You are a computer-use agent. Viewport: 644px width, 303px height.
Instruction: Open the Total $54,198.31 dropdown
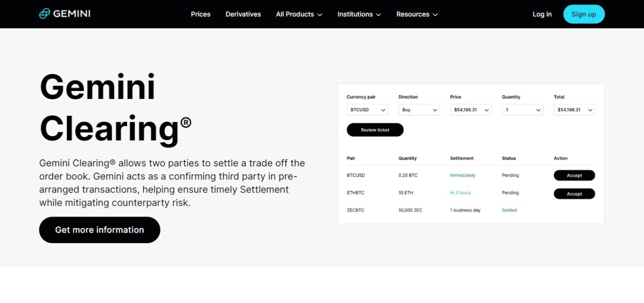575,110
